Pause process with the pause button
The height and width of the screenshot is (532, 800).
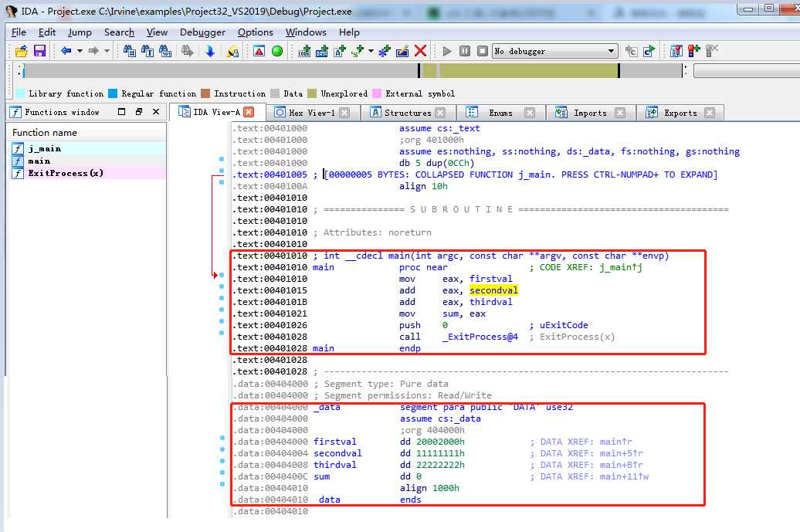(x=465, y=51)
